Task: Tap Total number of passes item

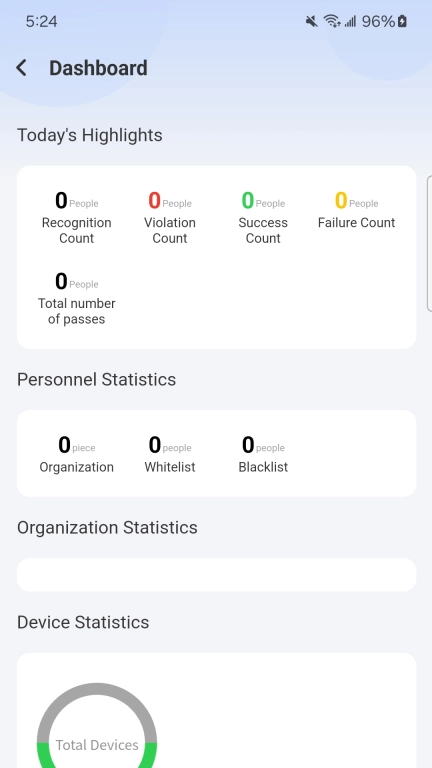Action: pos(76,298)
